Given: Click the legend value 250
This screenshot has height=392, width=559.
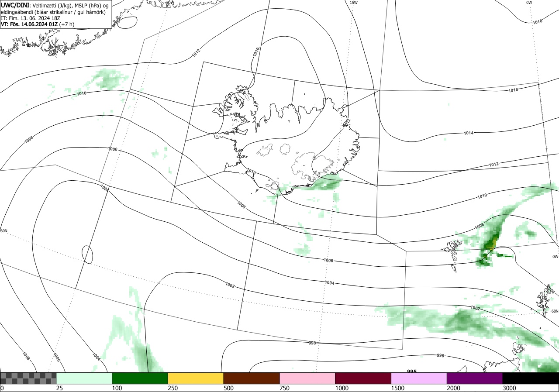Looking at the screenshot, I should coord(173,388).
